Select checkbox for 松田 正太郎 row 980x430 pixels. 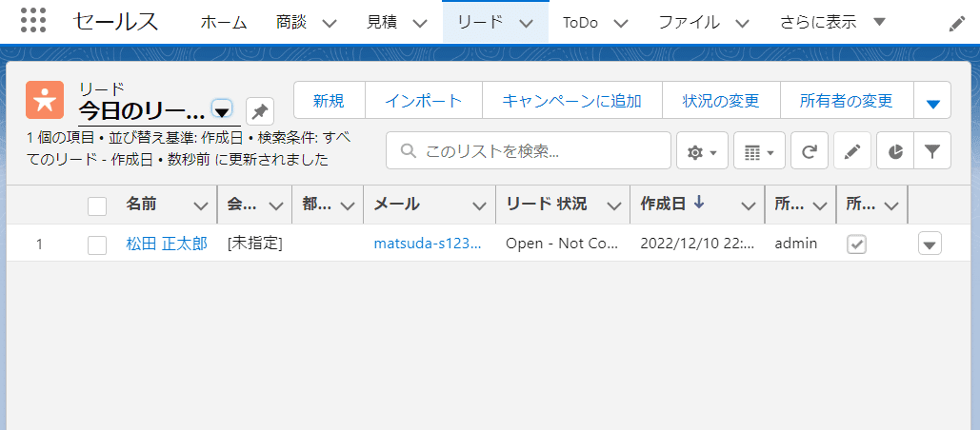pos(97,244)
